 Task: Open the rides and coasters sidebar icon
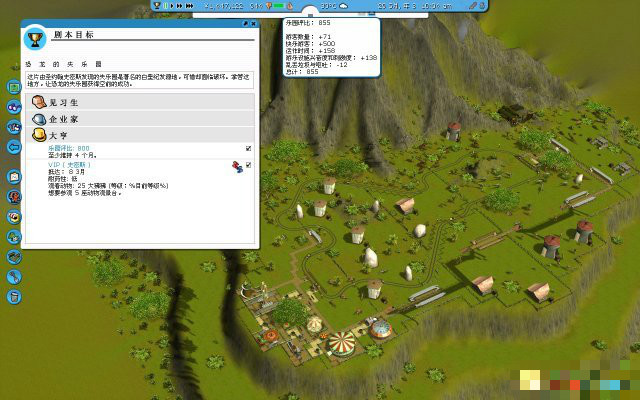coord(14,197)
